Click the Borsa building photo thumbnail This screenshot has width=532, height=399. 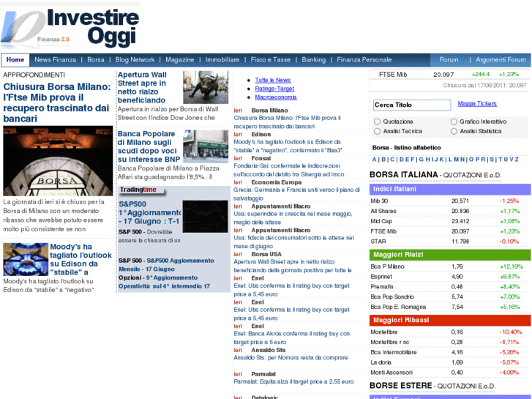tap(58, 160)
